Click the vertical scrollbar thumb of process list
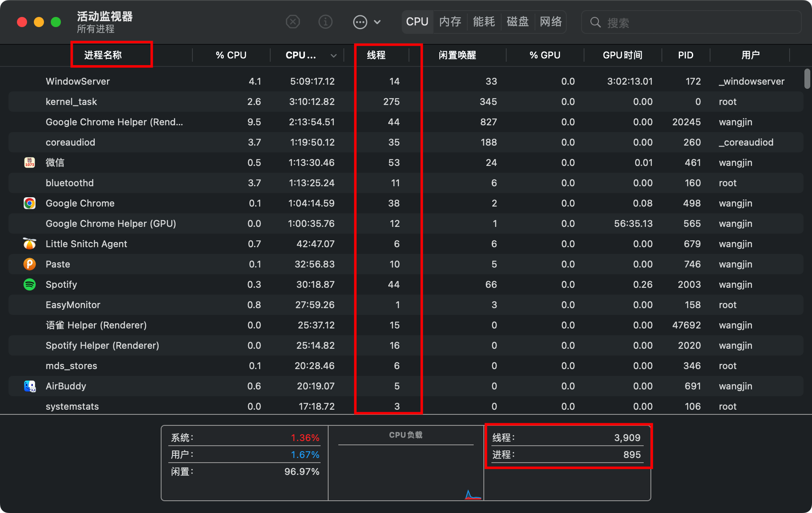Viewport: 812px width, 513px height. point(807,79)
